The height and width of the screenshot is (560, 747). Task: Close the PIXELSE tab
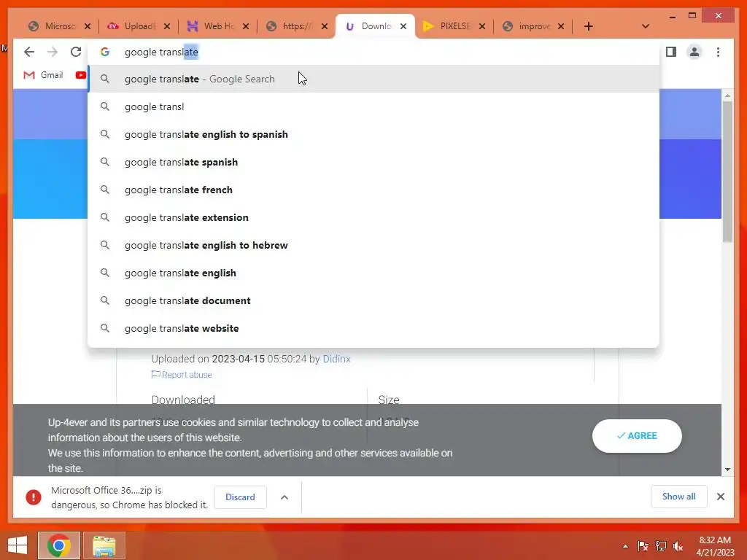click(482, 26)
